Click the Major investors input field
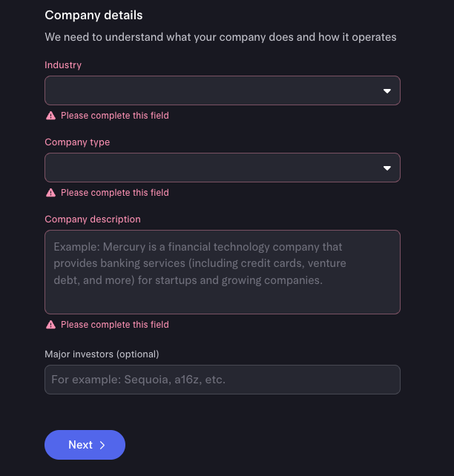 point(223,380)
